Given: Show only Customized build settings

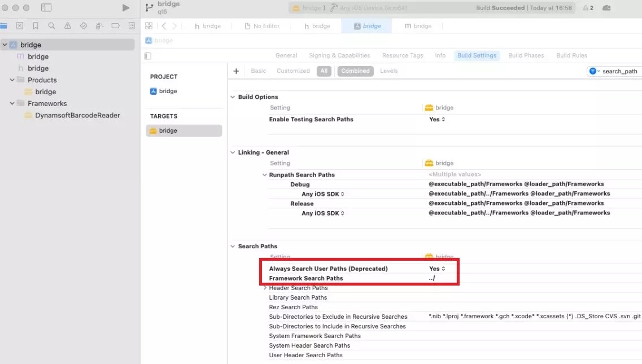Looking at the screenshot, I should coord(293,71).
